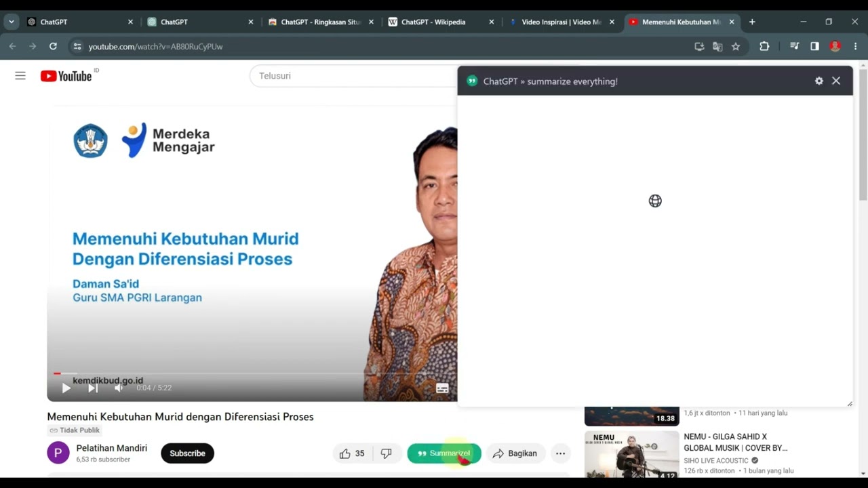
Task: Go forward with the browser forward arrow
Action: (x=33, y=46)
